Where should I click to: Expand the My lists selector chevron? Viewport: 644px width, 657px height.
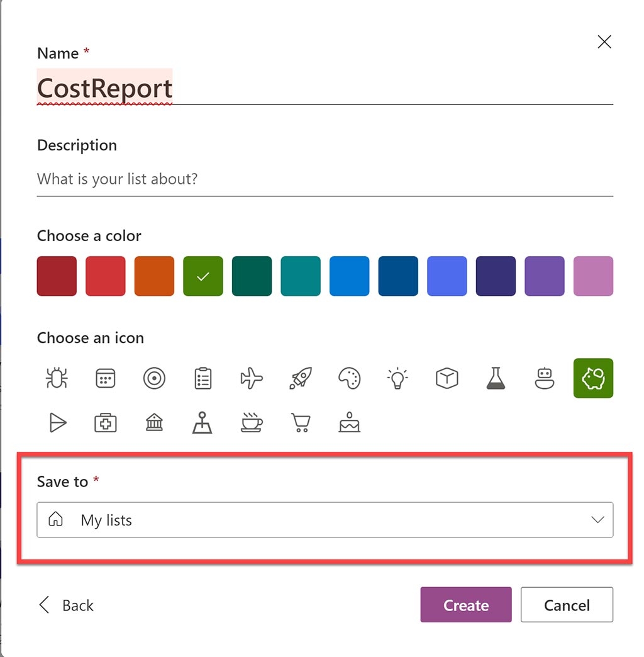[596, 520]
